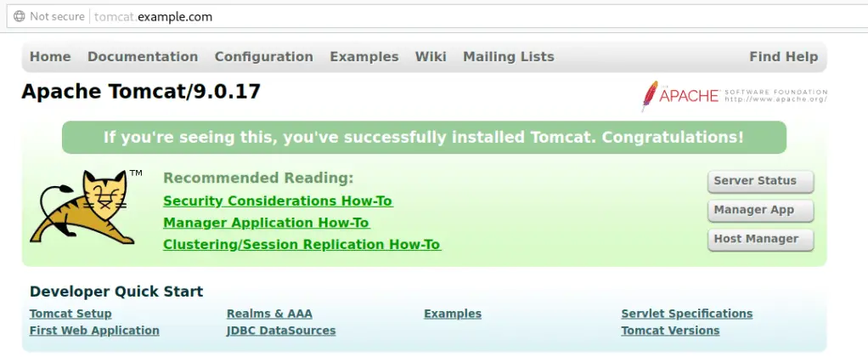The height and width of the screenshot is (357, 868).
Task: Click Find Help in the nav bar
Action: [783, 57]
